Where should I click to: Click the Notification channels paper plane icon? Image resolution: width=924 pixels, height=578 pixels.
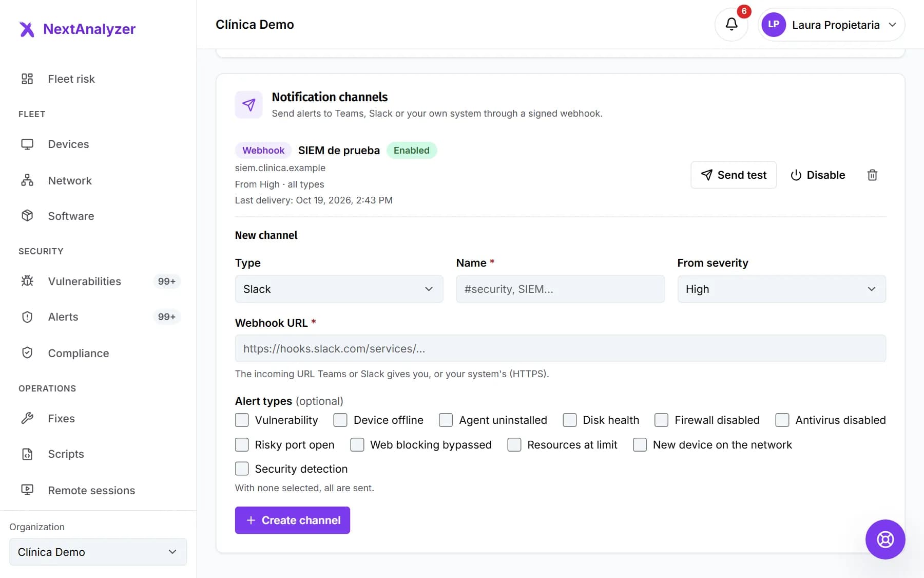(249, 105)
